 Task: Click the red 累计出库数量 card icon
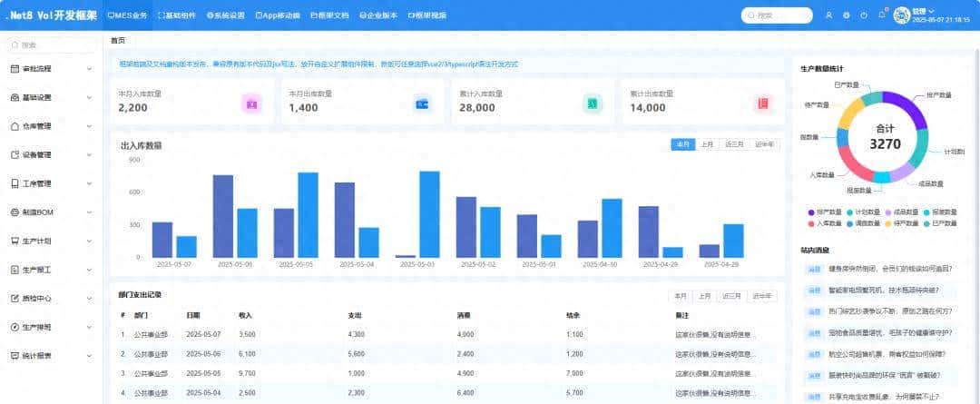pos(762,103)
